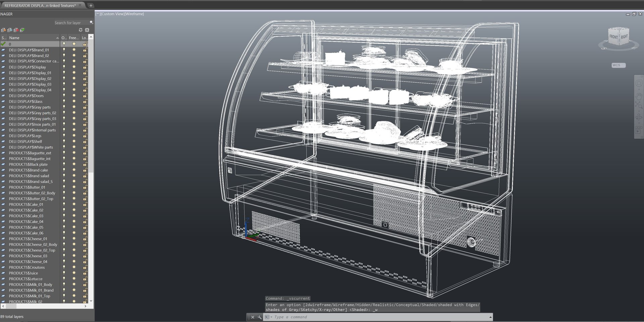
Task: Click the Freeze column header
Action: click(x=74, y=38)
